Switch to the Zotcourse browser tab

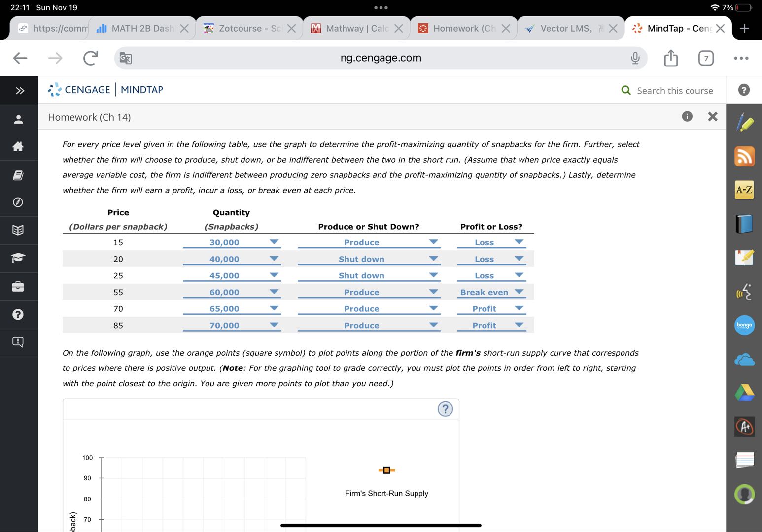click(246, 28)
